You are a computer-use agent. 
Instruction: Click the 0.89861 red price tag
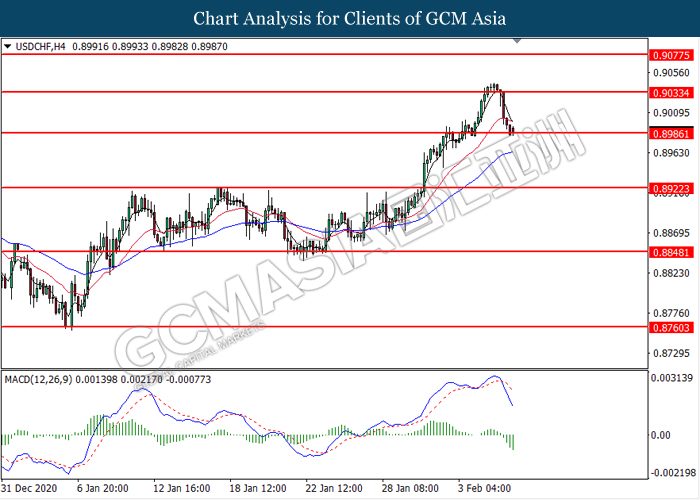point(668,132)
